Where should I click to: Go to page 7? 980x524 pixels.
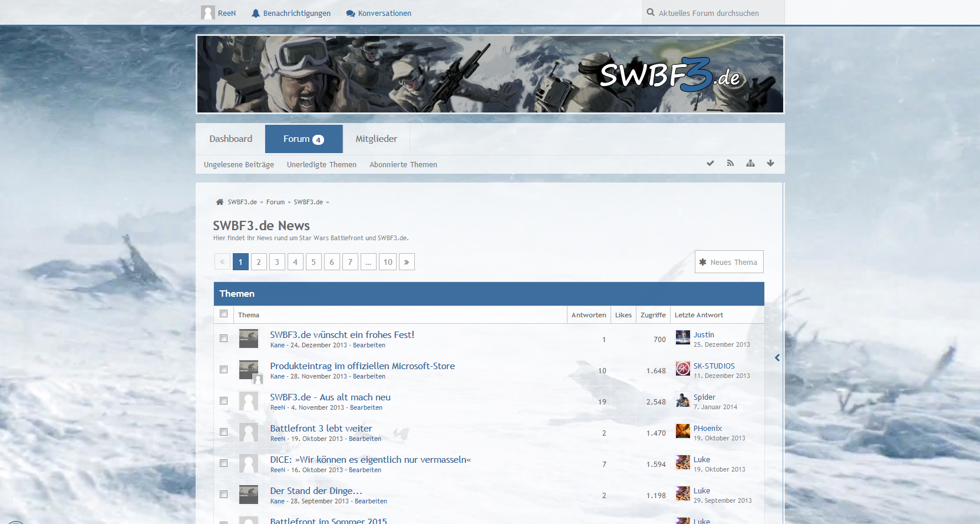350,262
